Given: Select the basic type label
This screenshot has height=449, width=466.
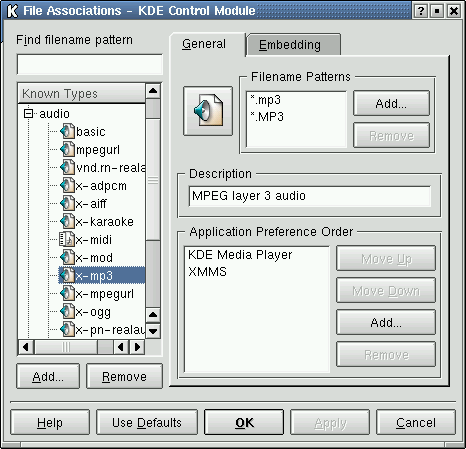Looking at the screenshot, I should 91,132.
